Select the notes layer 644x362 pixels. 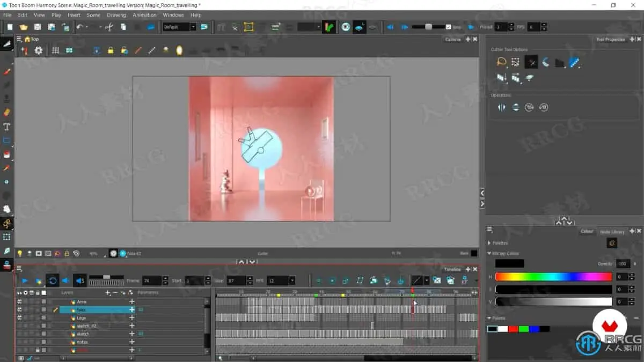[x=82, y=342]
